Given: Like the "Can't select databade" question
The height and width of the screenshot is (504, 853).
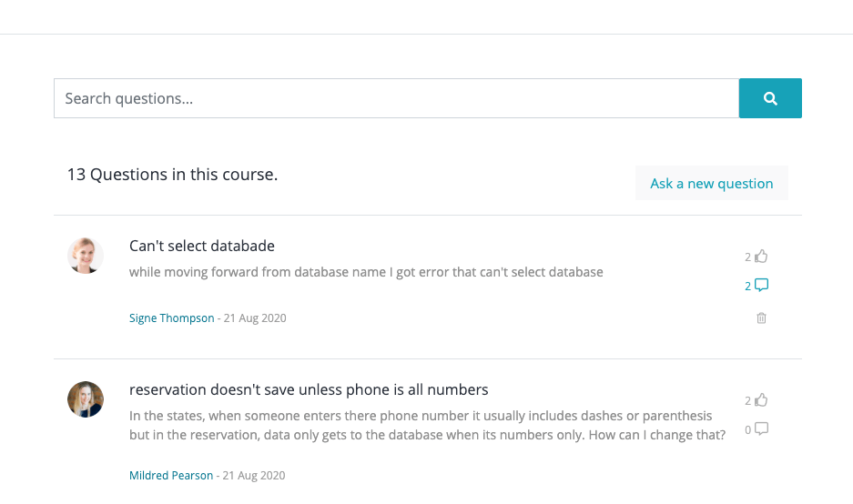Looking at the screenshot, I should point(762,257).
